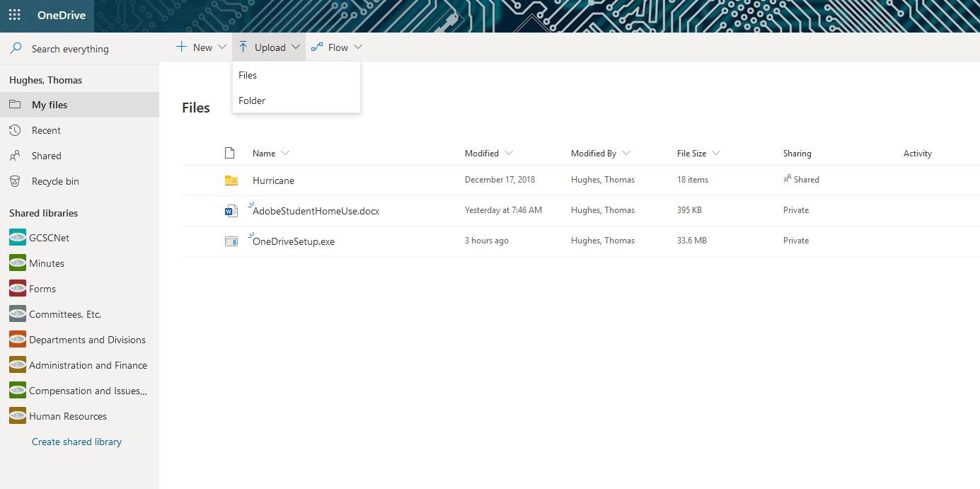
Task: Click the search magnifier icon
Action: (x=16, y=48)
